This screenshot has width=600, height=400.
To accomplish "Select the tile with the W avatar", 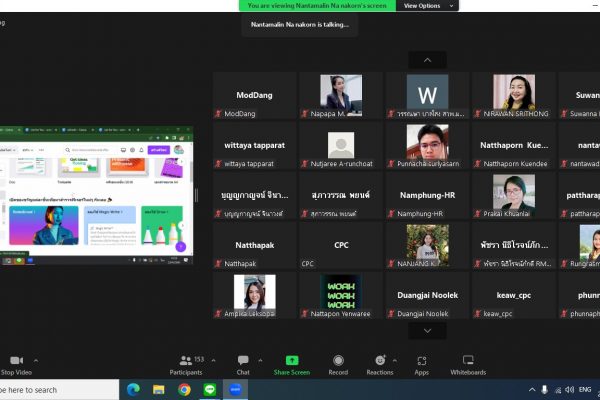I will (427, 96).
